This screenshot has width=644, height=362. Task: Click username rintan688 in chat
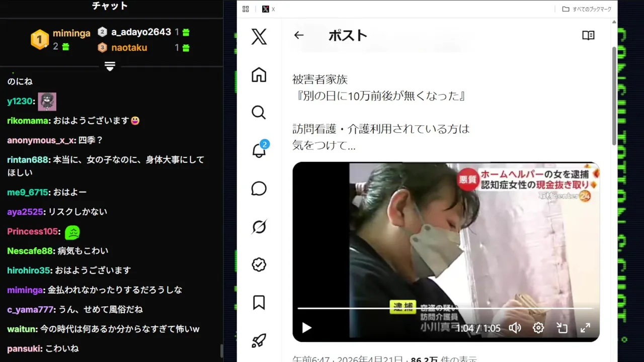28,160
